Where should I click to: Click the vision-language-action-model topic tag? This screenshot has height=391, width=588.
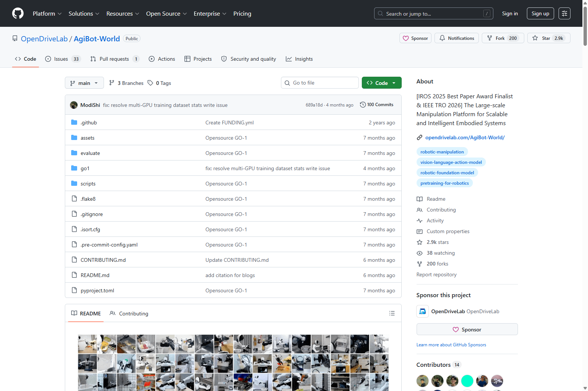451,162
